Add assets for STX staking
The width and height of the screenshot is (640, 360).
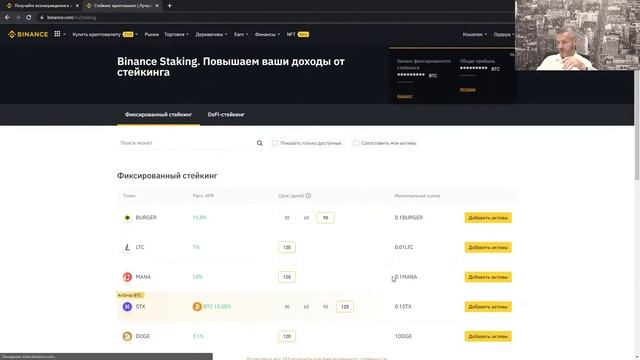coord(488,307)
